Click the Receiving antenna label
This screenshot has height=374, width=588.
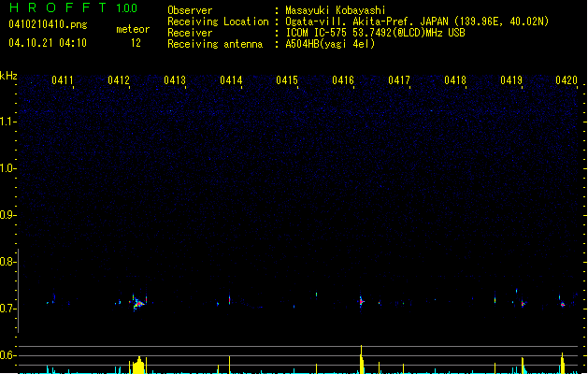coord(215,44)
